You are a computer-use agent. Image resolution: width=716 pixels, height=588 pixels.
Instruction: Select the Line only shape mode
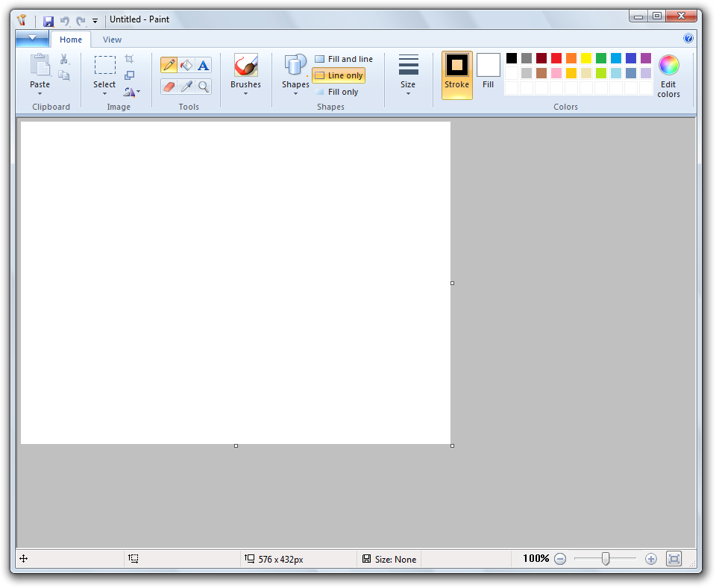click(339, 75)
